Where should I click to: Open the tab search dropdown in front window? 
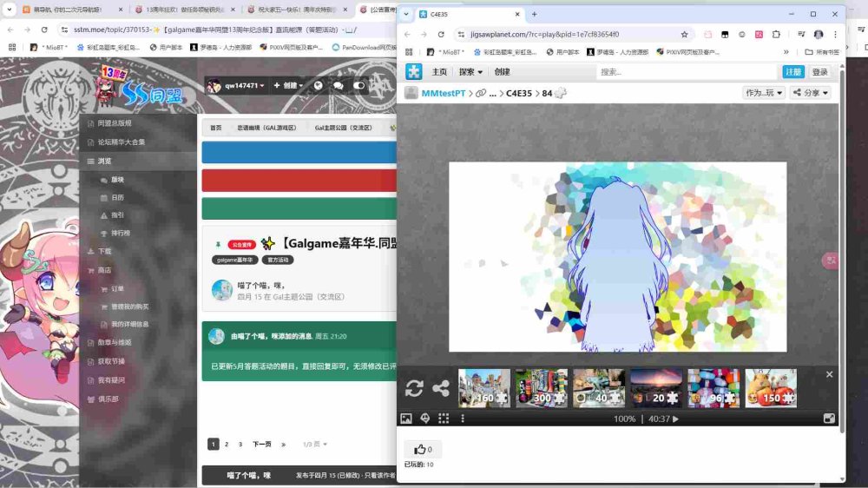405,15
